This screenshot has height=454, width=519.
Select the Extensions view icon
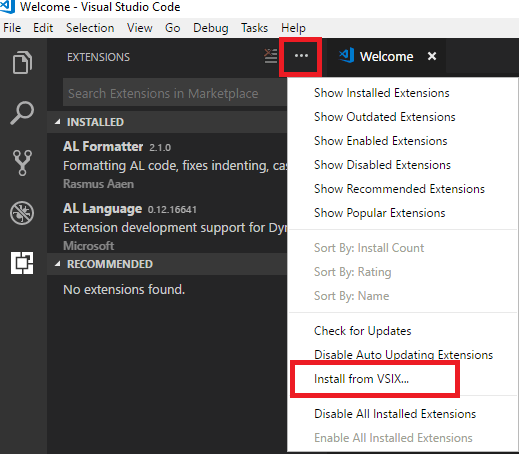point(22,263)
